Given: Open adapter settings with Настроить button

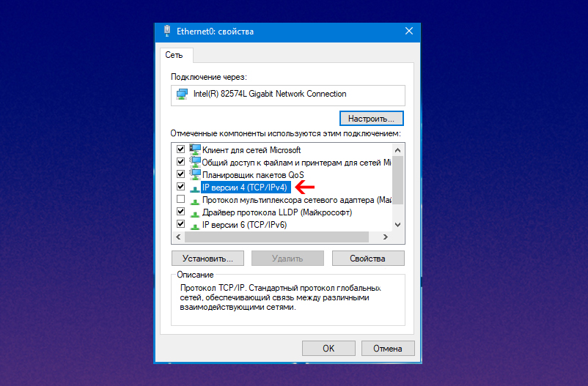Looking at the screenshot, I should tap(371, 119).
